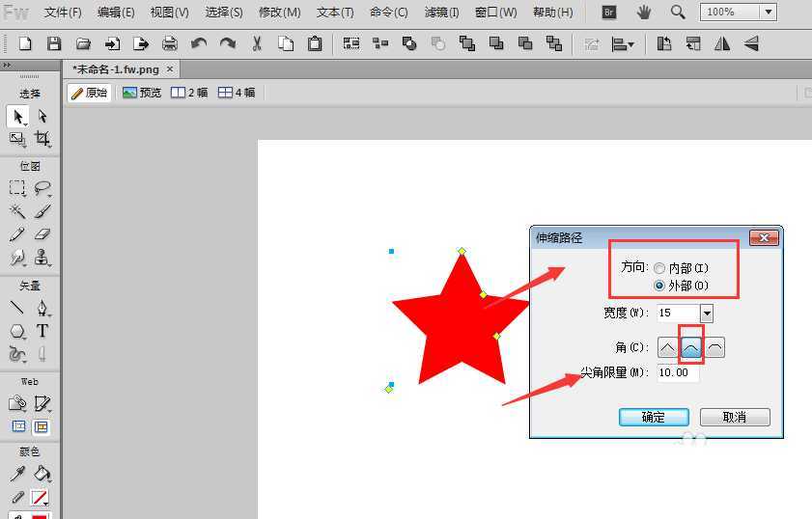
Task: Select the Eraser tool
Action: [42, 234]
